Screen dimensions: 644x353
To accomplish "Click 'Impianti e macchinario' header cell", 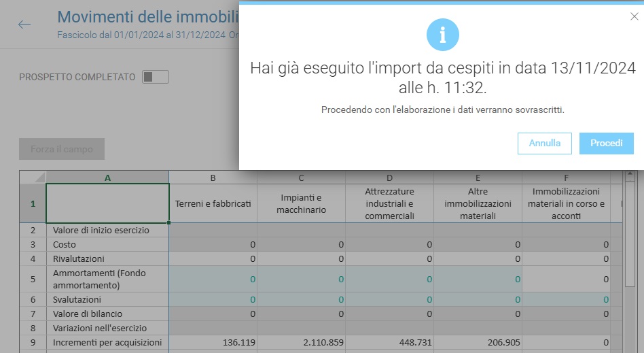I will tap(301, 203).
